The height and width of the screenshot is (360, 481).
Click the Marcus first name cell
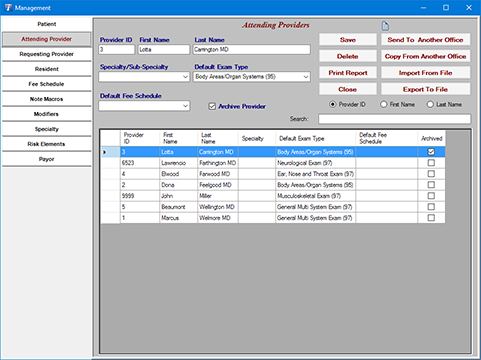tap(178, 218)
